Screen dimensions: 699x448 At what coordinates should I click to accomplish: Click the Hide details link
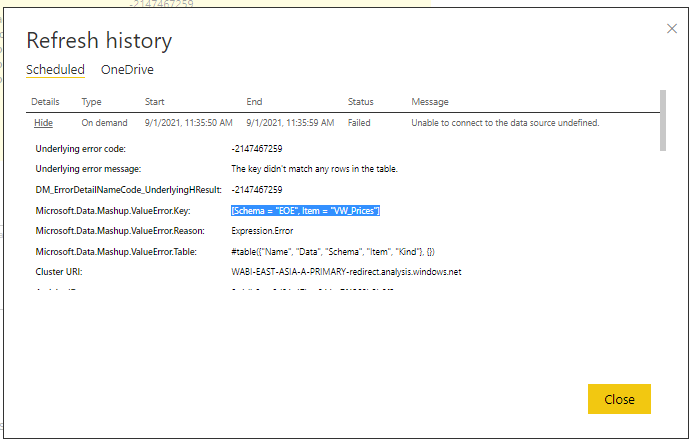click(43, 123)
